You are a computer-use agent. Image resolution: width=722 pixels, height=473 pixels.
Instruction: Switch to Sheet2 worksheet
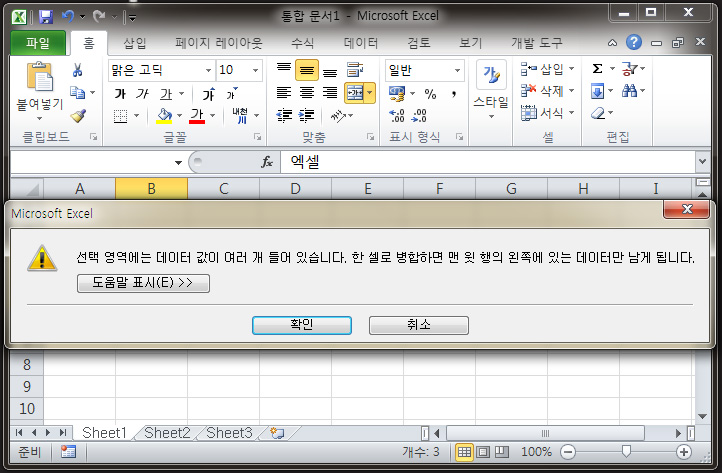click(167, 433)
